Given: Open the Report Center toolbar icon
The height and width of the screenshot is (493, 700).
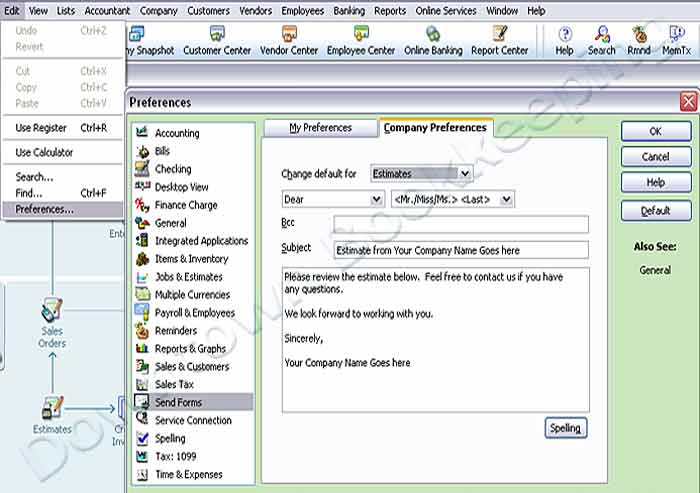Looking at the screenshot, I should [500, 41].
